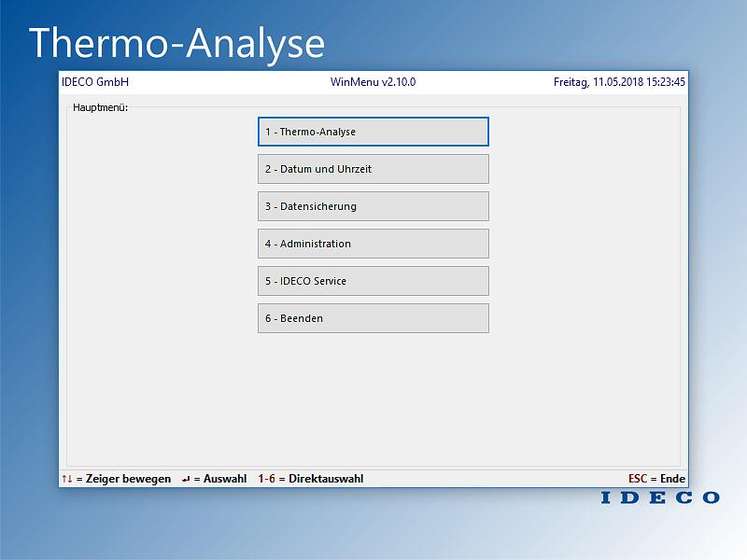The height and width of the screenshot is (560, 747).
Task: Click the Ende label in status bar
Action: point(672,479)
